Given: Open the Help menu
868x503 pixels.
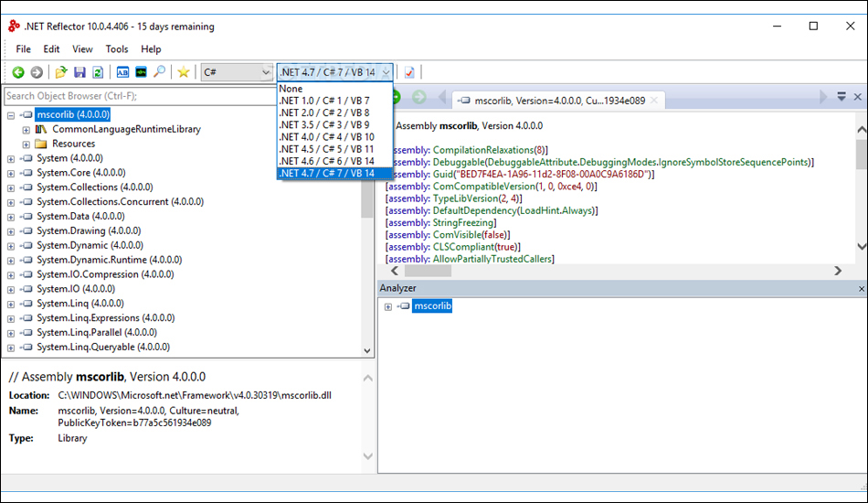Looking at the screenshot, I should tap(151, 48).
